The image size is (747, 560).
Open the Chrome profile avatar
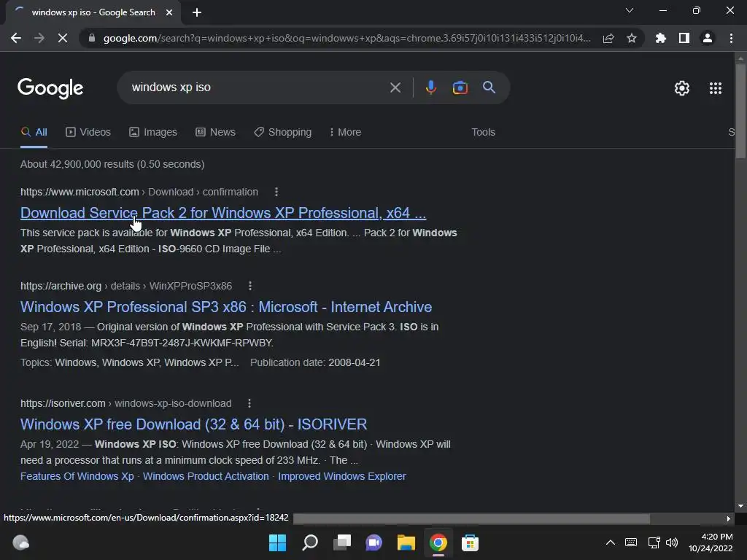coord(708,38)
